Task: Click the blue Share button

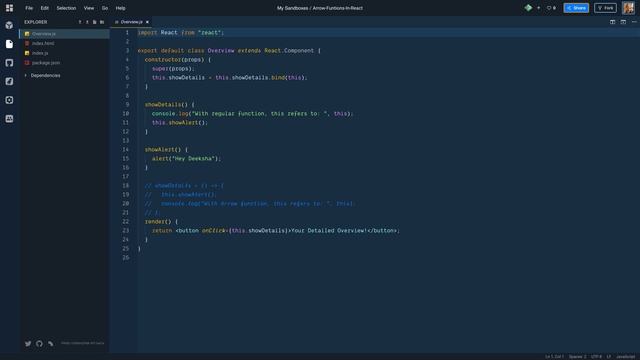Action: 576,8
